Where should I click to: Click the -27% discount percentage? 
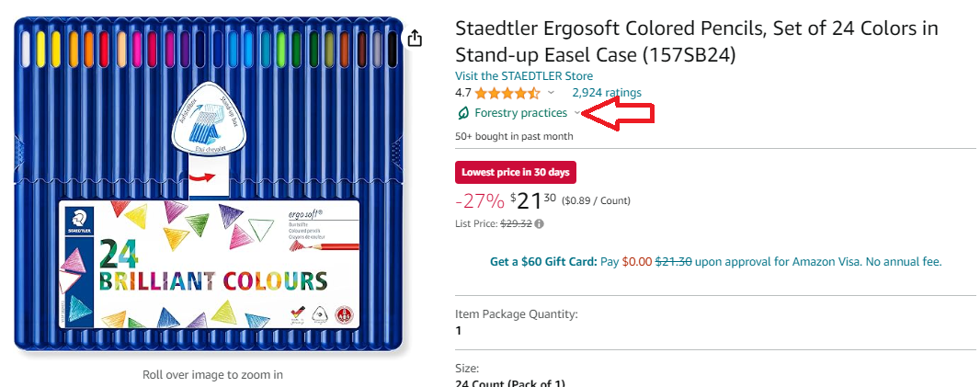click(x=479, y=200)
